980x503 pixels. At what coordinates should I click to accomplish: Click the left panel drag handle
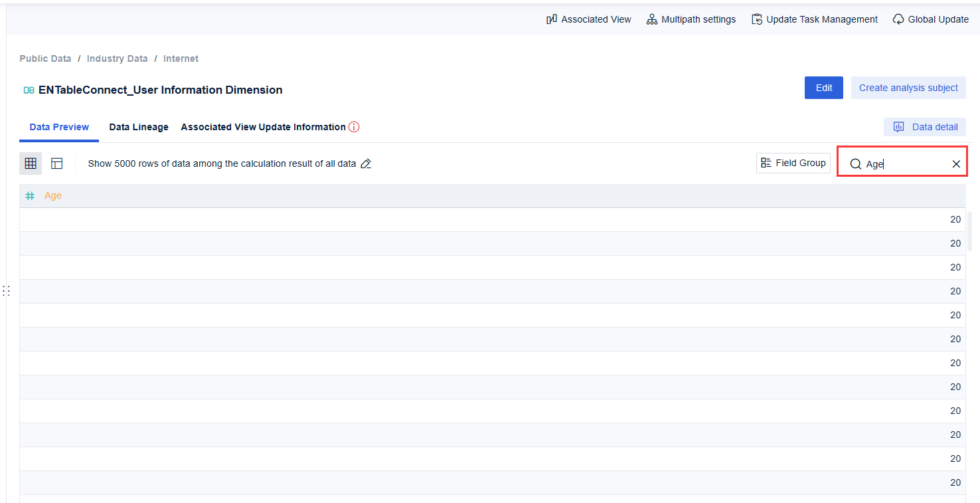[x=6, y=290]
